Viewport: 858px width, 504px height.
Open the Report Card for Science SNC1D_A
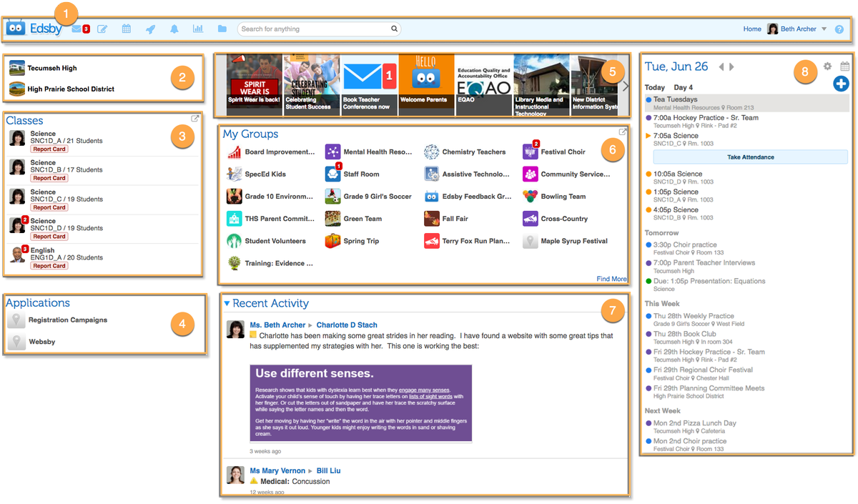(x=49, y=149)
